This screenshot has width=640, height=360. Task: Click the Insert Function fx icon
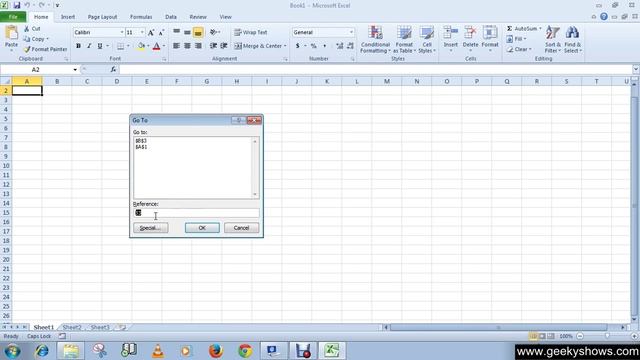point(113,70)
